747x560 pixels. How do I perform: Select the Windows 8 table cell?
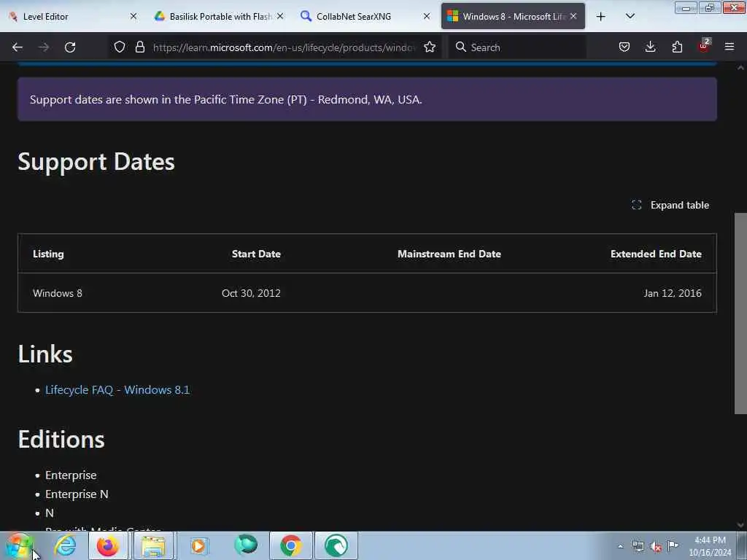pyautogui.click(x=58, y=293)
